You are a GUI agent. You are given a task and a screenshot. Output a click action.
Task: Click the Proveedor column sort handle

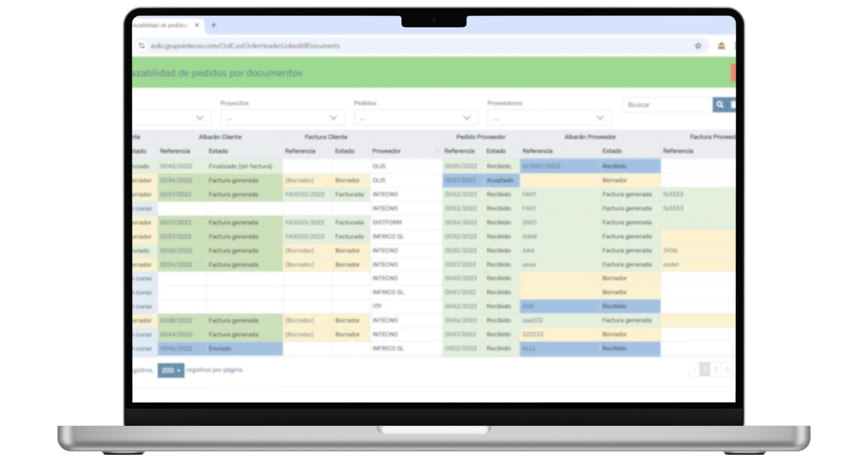pos(437,151)
